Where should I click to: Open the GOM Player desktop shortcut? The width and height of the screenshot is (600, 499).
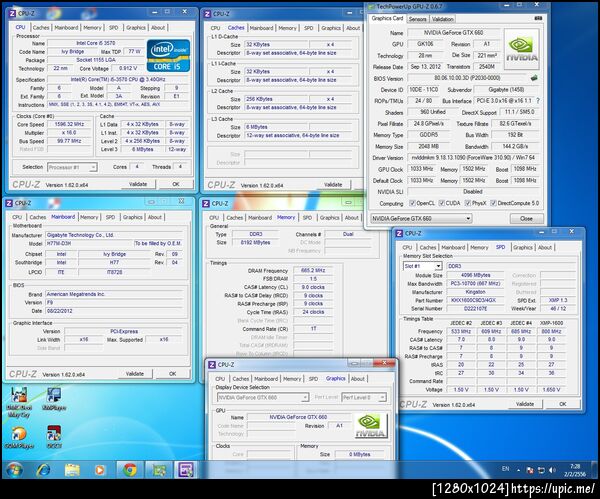coord(19,437)
